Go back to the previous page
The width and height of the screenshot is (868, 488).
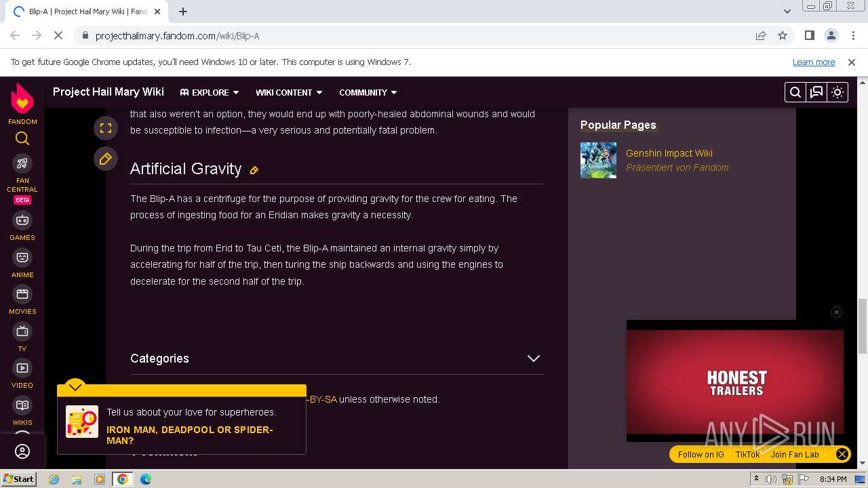click(x=15, y=35)
